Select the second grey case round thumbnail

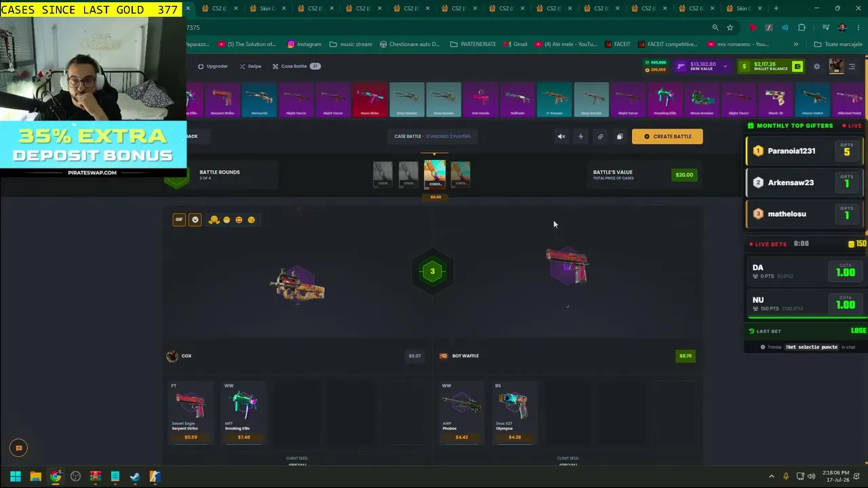[408, 174]
